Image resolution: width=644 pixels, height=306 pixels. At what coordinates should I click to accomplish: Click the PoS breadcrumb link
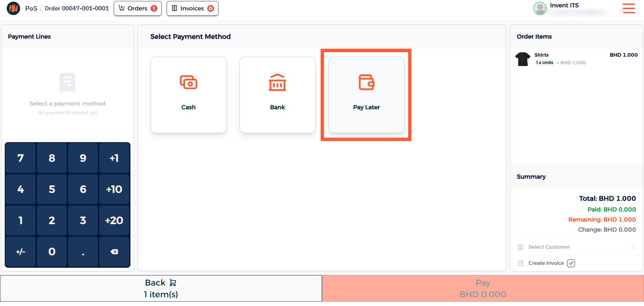point(31,8)
